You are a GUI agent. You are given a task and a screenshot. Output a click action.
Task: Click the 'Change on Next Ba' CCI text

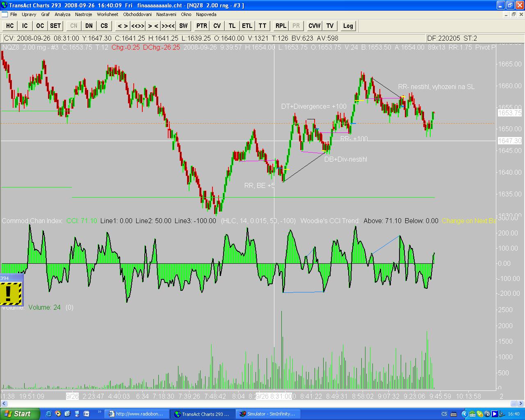(469, 221)
